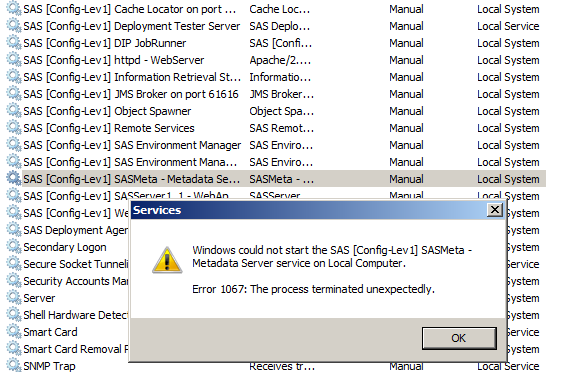The height and width of the screenshot is (372, 585).
Task: Click the SASMeta Metadata Server gear icon
Action: pyautogui.click(x=14, y=179)
